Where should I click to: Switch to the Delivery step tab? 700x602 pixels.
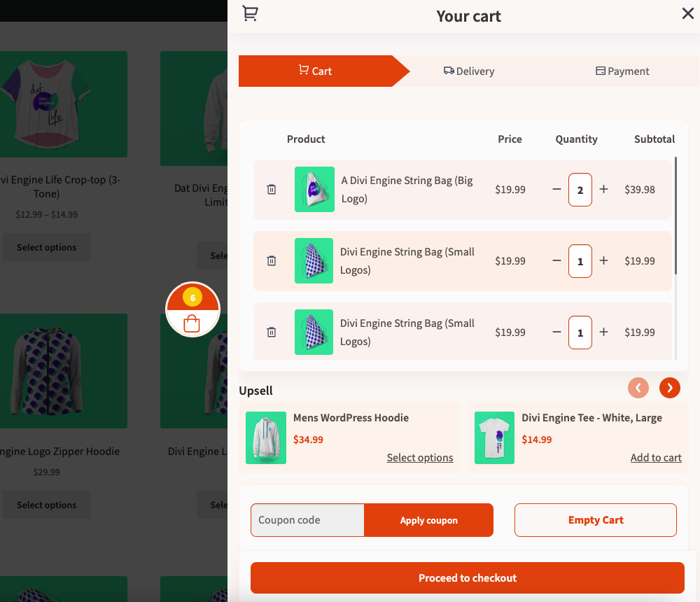(x=469, y=71)
